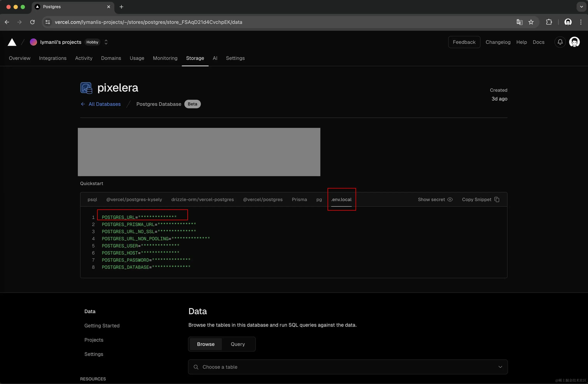Screen dimensions: 588x384
Task: Open the Choose a table dropdown
Action: pos(348,367)
